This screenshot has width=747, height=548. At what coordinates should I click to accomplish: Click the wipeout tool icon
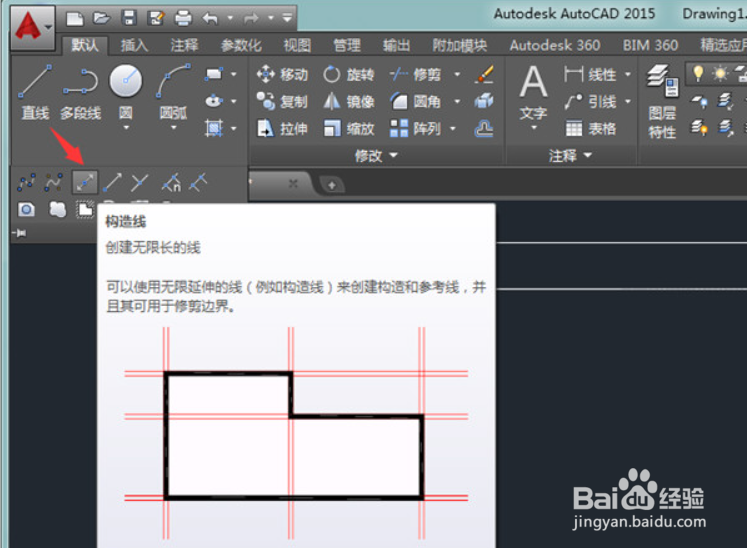[x=85, y=209]
